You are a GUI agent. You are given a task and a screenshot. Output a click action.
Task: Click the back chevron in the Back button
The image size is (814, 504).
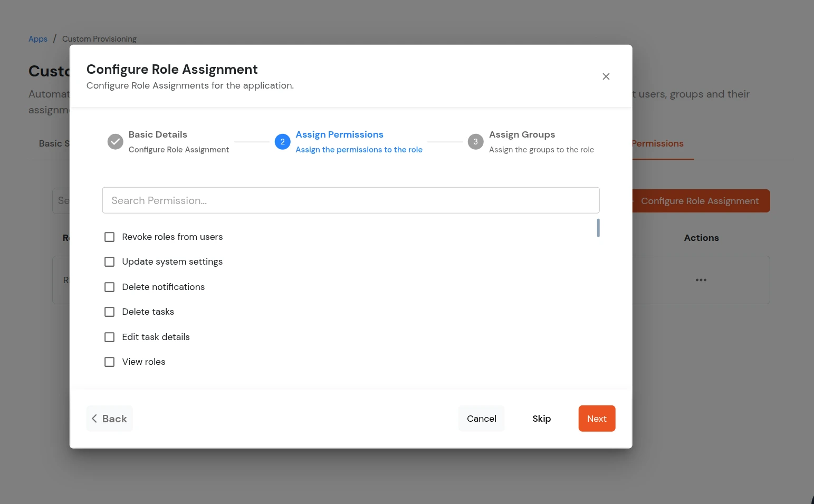click(95, 418)
